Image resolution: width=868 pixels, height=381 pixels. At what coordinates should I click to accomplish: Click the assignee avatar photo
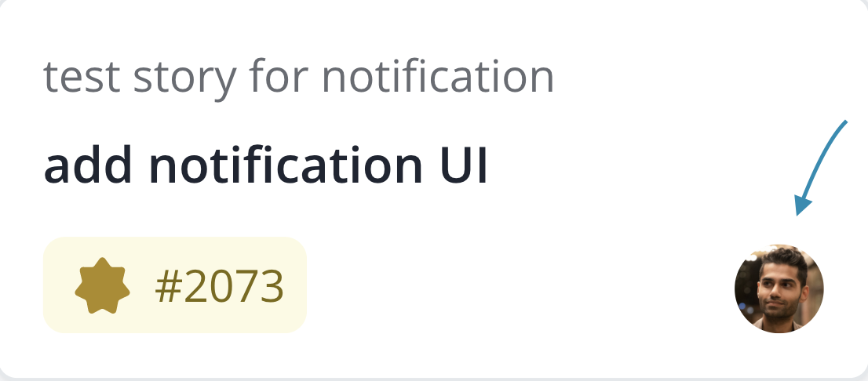point(779,288)
